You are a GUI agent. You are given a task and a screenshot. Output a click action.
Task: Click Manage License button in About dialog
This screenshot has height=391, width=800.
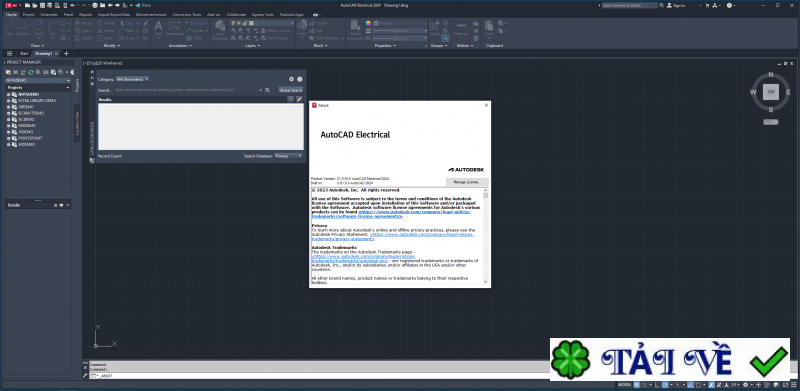pos(467,182)
